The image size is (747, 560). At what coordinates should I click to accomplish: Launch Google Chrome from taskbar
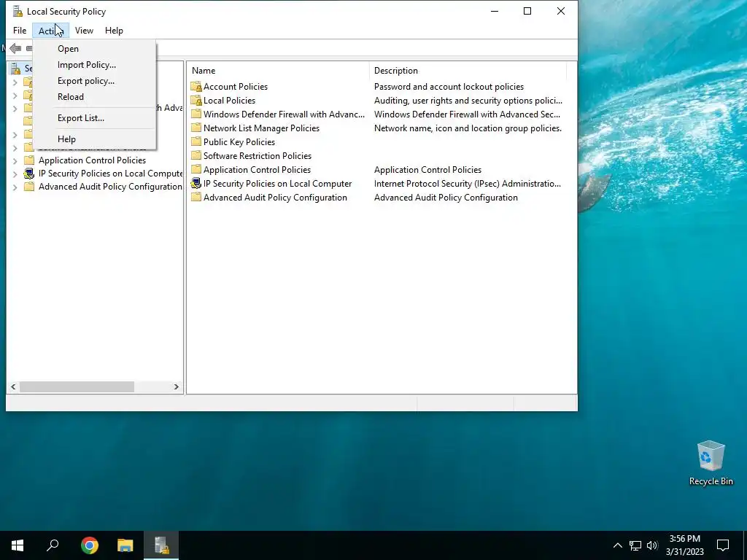pos(89,545)
